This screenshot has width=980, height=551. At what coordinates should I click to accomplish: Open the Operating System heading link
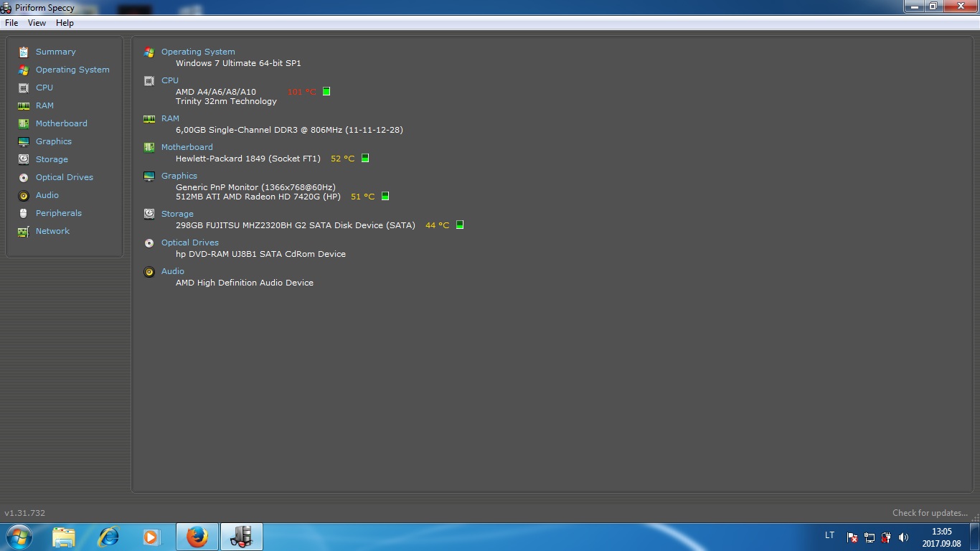click(198, 52)
